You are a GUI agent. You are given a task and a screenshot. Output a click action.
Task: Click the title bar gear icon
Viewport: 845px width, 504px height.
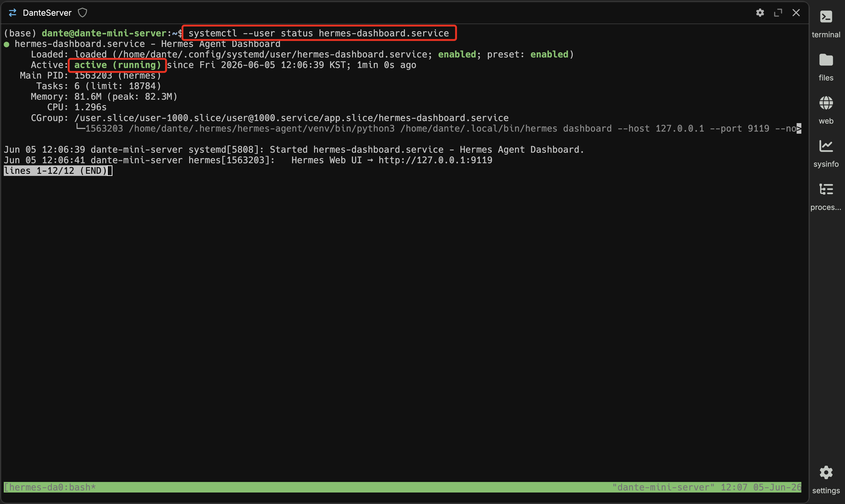coord(760,13)
